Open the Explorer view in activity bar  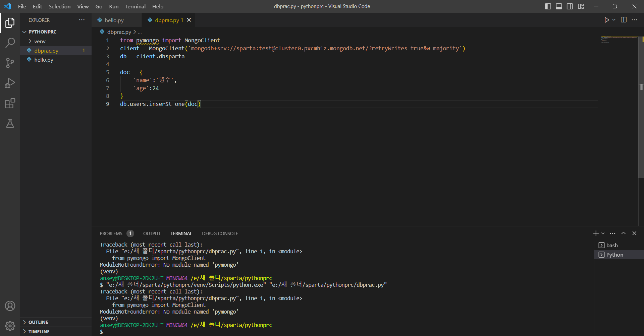tap(10, 23)
